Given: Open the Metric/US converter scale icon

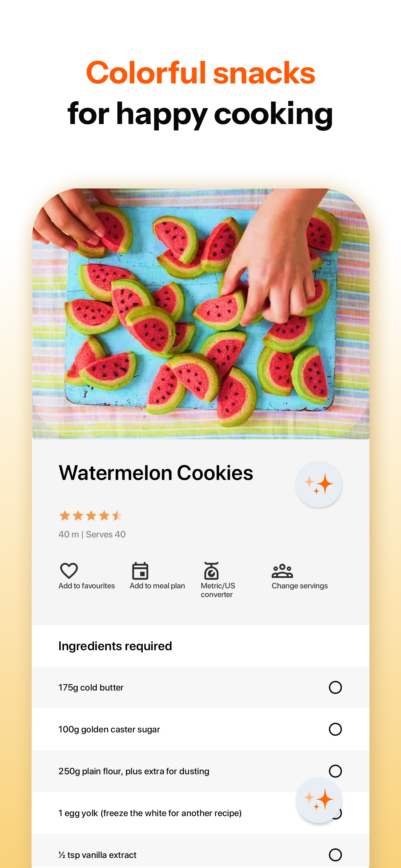Looking at the screenshot, I should tap(211, 571).
